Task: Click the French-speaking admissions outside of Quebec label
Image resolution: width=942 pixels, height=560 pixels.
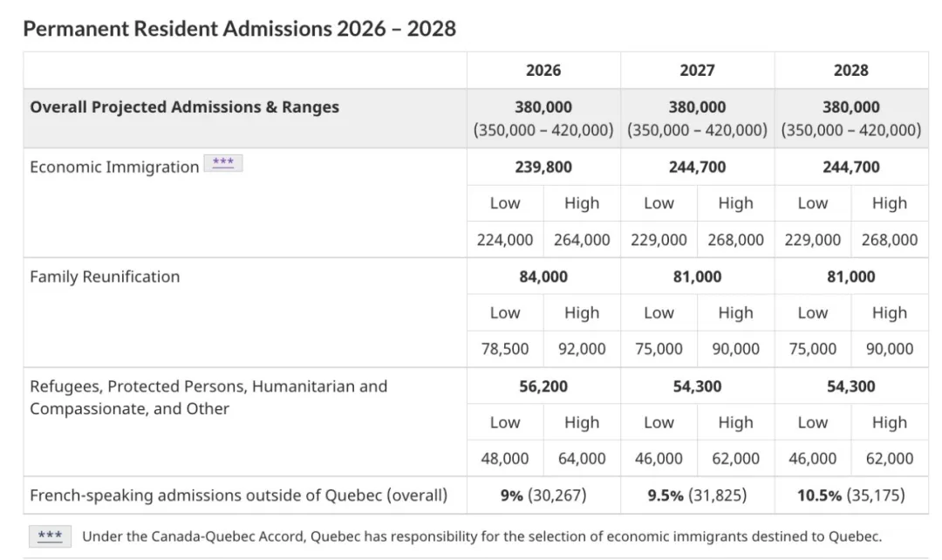Action: 238,495
